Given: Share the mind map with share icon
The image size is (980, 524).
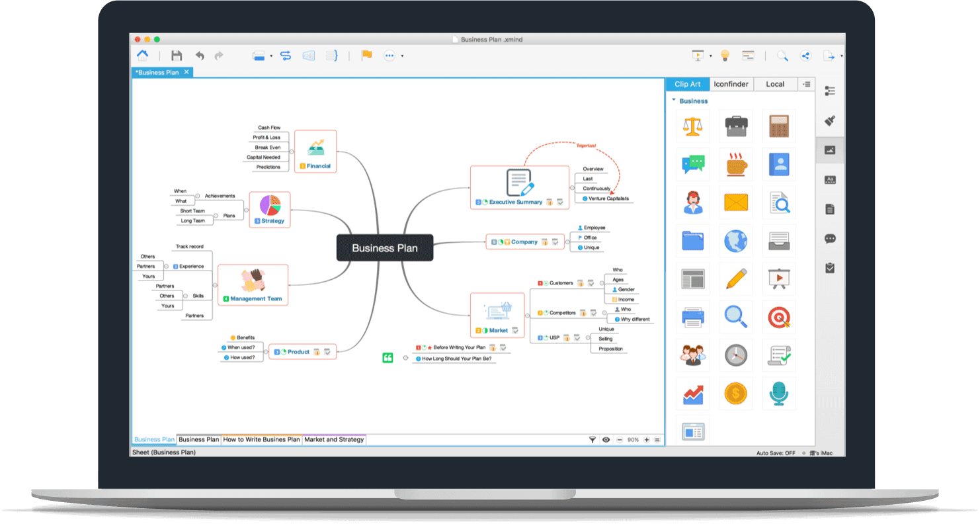Looking at the screenshot, I should coord(805,56).
